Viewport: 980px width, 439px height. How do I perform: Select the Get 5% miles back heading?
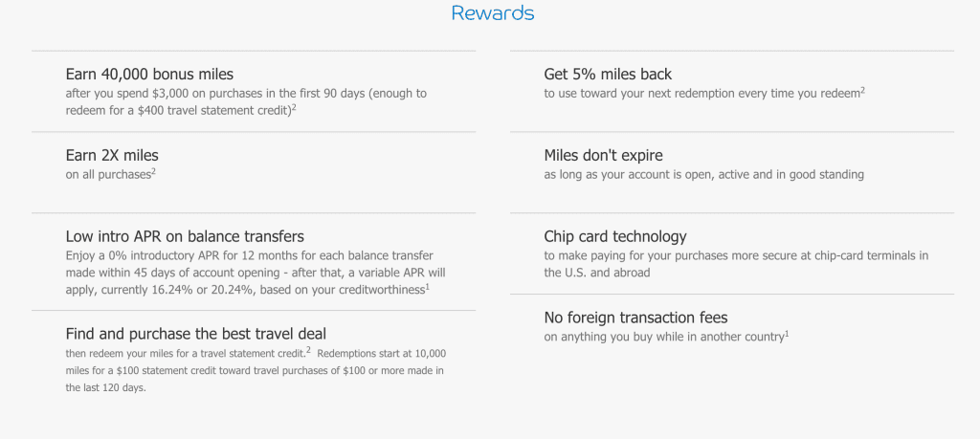[608, 75]
